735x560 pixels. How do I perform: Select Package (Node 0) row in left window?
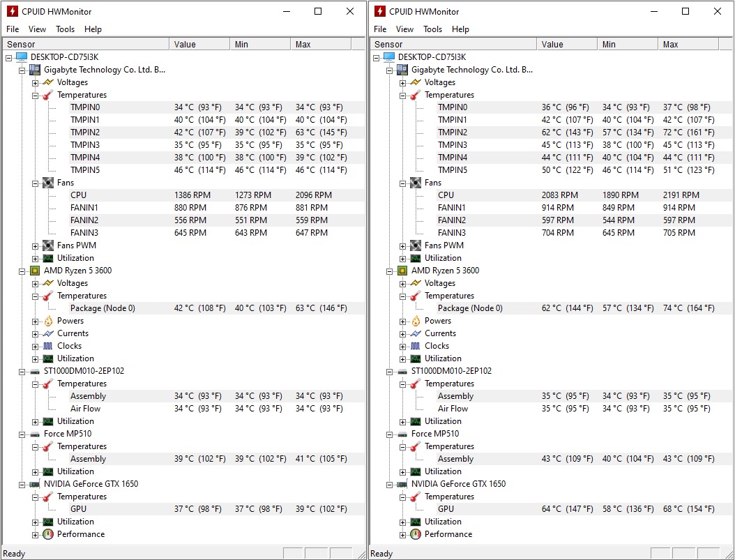point(103,308)
